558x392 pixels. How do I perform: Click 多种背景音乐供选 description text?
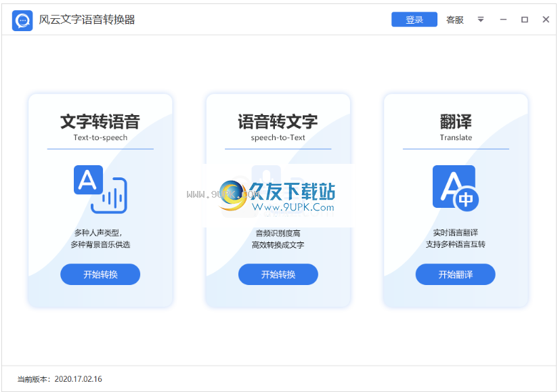tap(100, 244)
